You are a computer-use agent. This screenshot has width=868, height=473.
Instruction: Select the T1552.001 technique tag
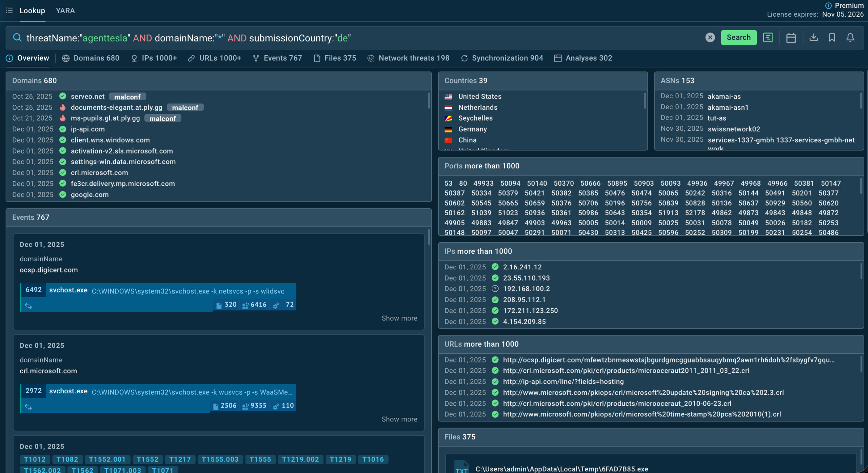click(x=107, y=459)
